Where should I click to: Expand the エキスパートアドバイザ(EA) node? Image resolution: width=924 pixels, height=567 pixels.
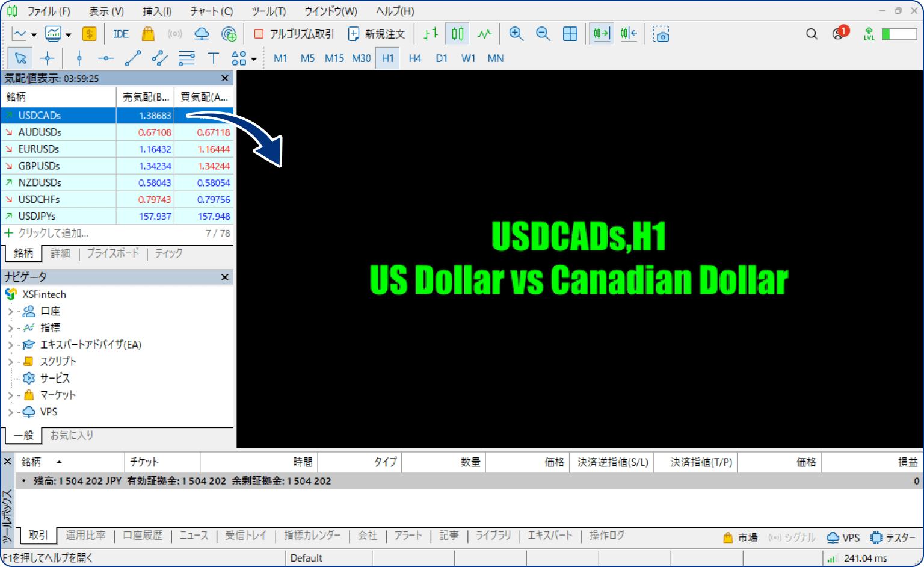[x=10, y=345]
